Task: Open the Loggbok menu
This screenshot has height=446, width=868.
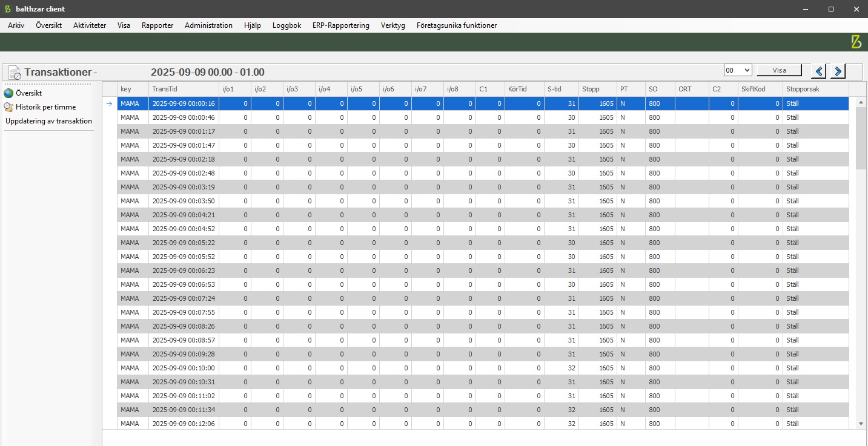Action: pos(287,25)
